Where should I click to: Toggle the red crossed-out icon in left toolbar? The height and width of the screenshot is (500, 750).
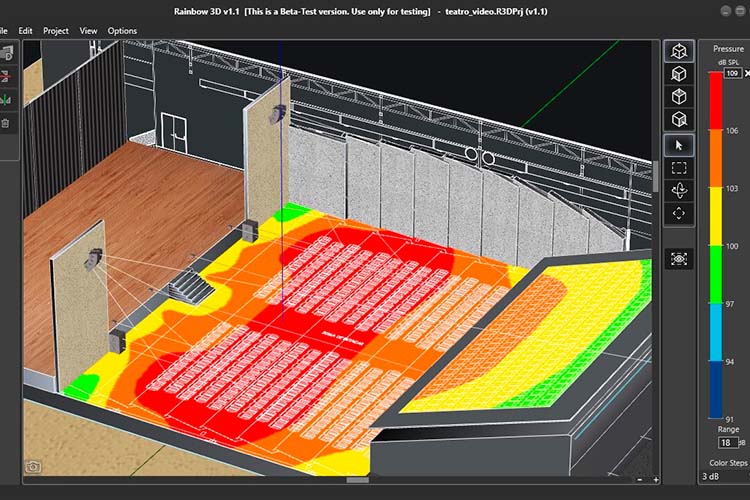pyautogui.click(x=5, y=77)
